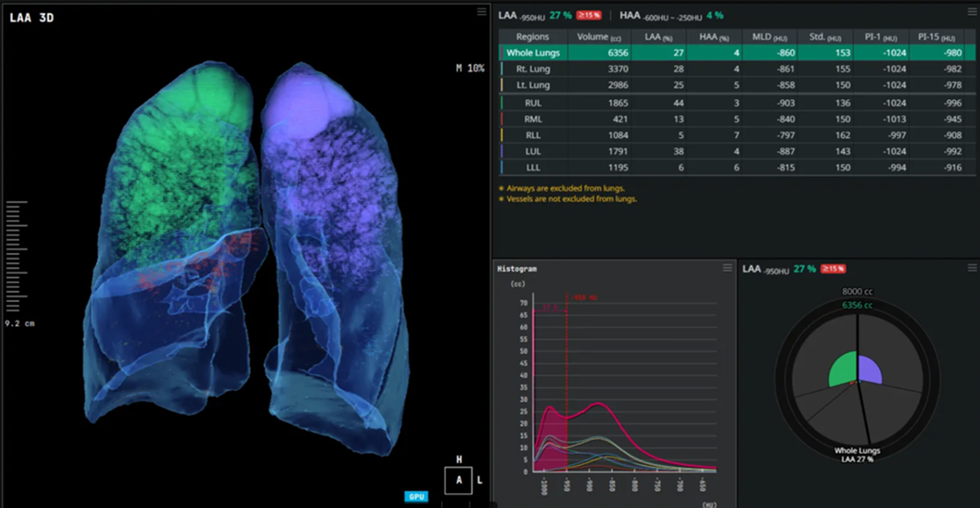This screenshot has height=508, width=980.
Task: Click the green segment in the pie chart
Action: [x=843, y=369]
